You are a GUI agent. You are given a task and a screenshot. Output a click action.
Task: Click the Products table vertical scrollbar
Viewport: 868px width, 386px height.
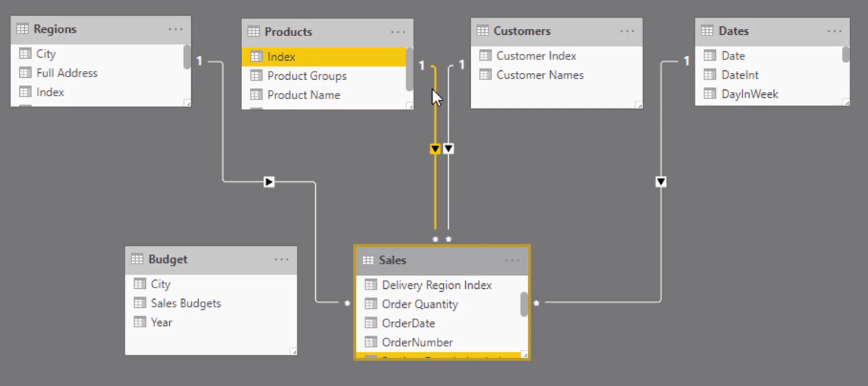(x=409, y=69)
